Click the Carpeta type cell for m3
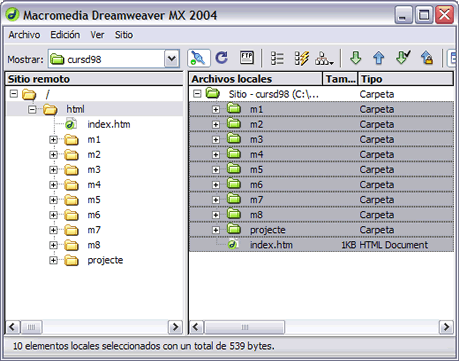 377,139
